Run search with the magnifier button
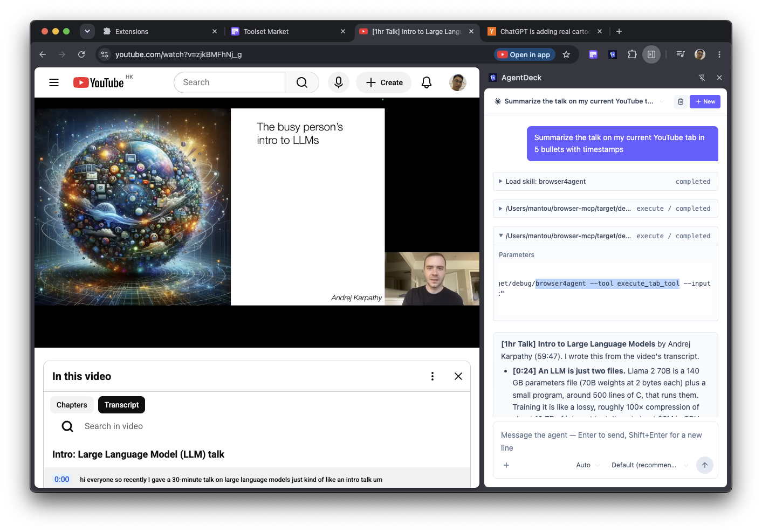762x532 pixels. click(x=302, y=82)
